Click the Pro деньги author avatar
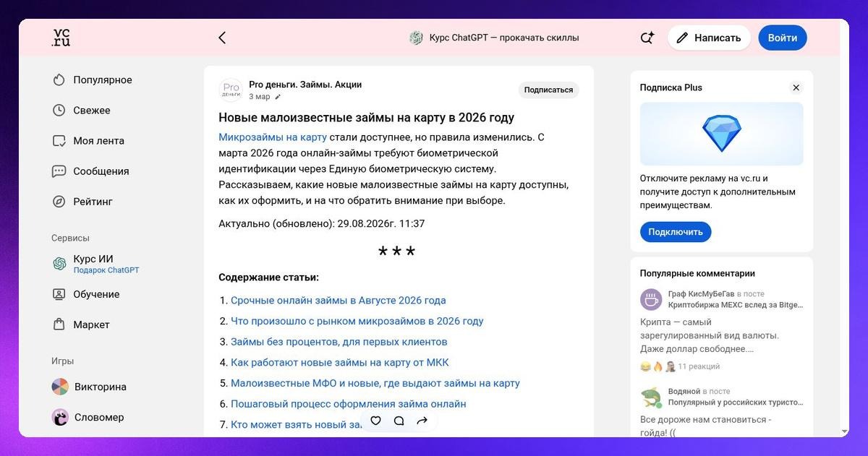The image size is (868, 456). tap(231, 90)
